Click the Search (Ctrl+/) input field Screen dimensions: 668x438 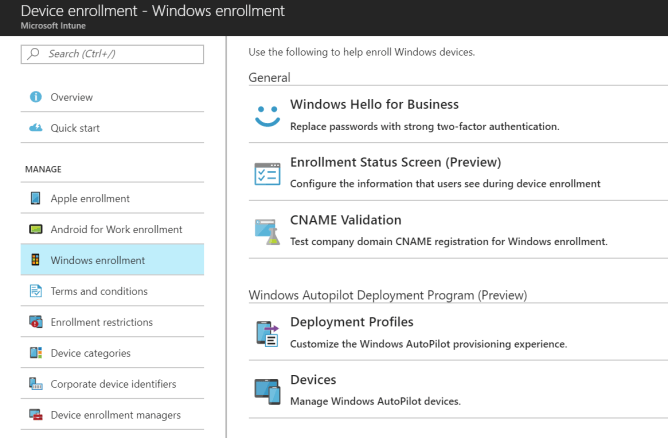coord(112,53)
